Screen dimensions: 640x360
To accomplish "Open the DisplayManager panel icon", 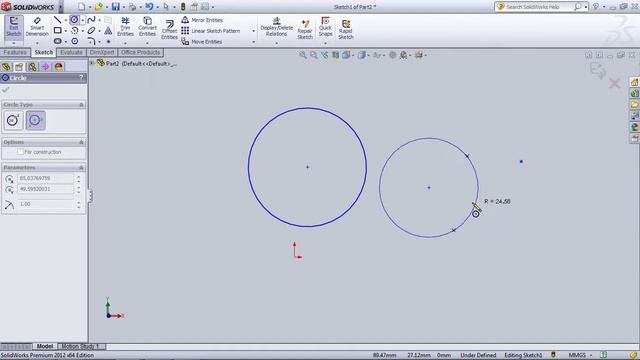I will point(58,67).
